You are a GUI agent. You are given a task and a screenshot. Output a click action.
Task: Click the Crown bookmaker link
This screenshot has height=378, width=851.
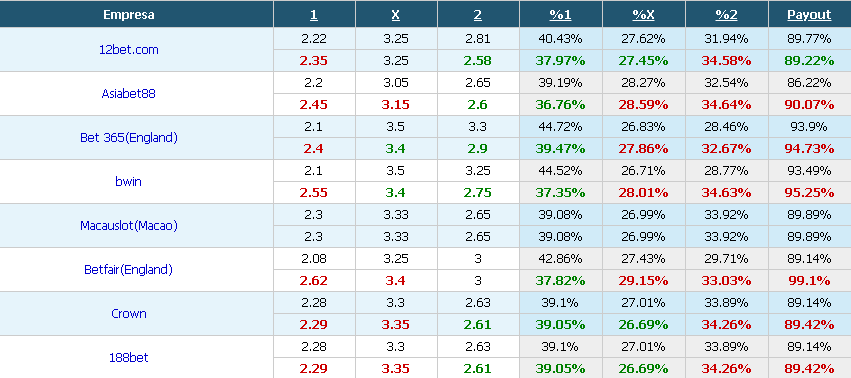[x=129, y=313]
